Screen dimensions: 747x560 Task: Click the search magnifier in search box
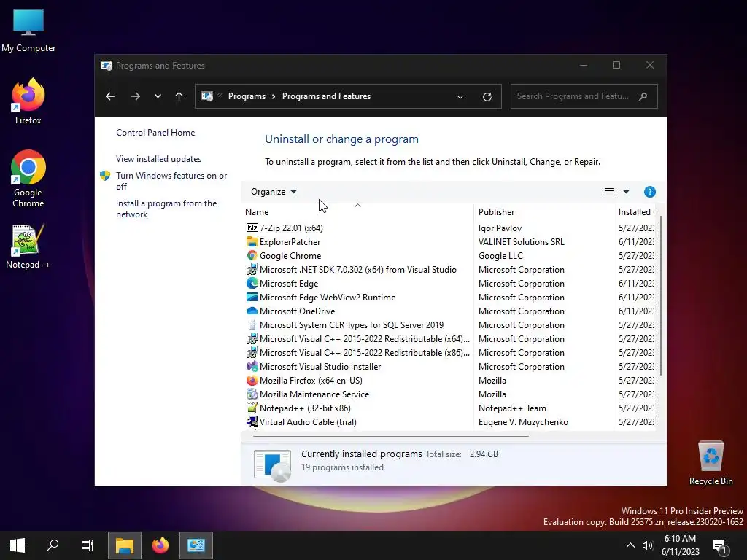(x=643, y=96)
